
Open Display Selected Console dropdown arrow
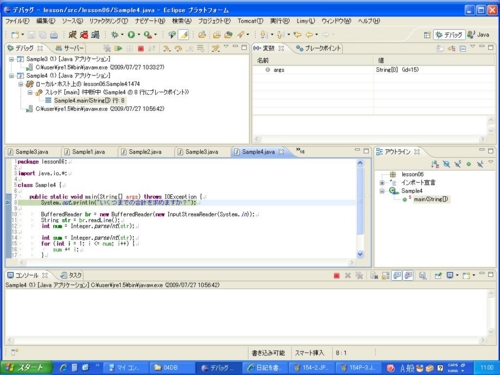[x=457, y=276]
